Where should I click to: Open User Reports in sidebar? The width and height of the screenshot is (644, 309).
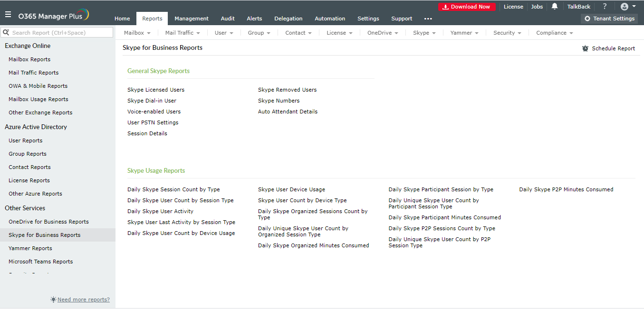(x=26, y=140)
